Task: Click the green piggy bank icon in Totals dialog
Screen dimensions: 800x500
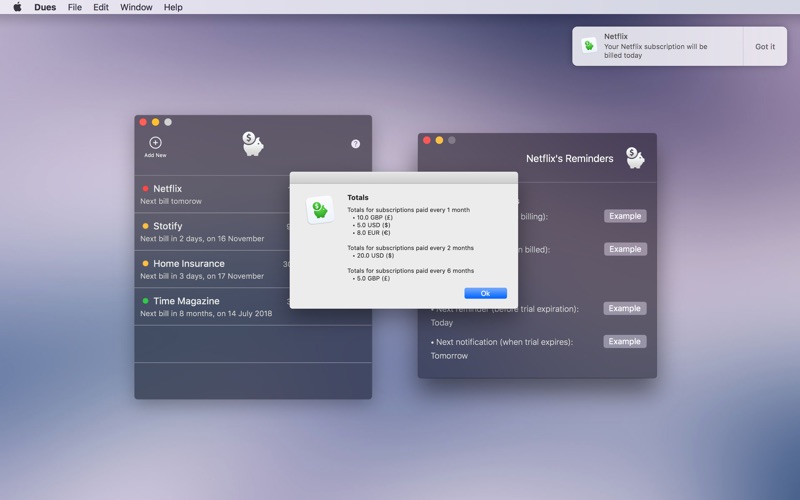Action: pos(320,210)
